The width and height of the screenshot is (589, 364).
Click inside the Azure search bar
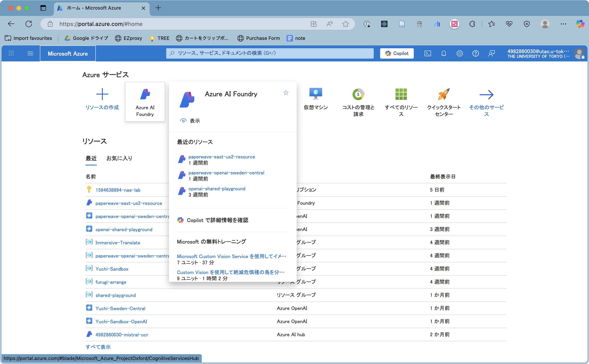click(x=270, y=53)
